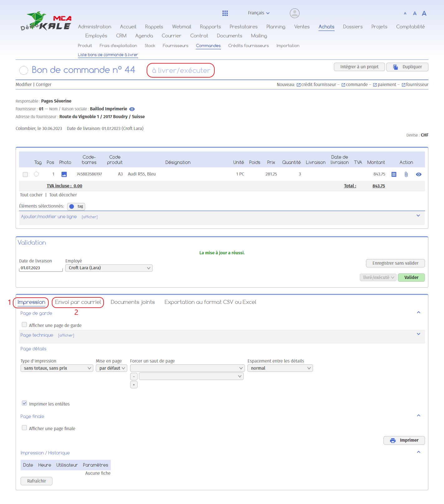Click Modifier link
The width and height of the screenshot is (444, 504).
pos(24,85)
